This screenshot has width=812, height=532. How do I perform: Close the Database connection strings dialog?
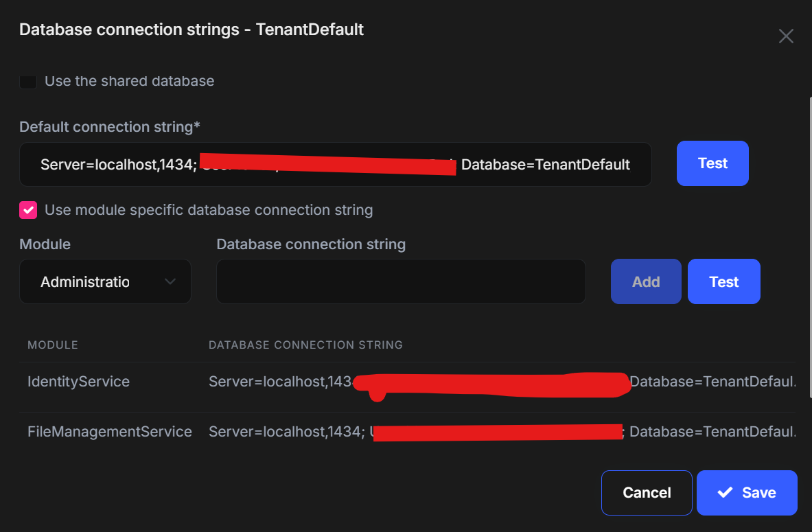786,36
